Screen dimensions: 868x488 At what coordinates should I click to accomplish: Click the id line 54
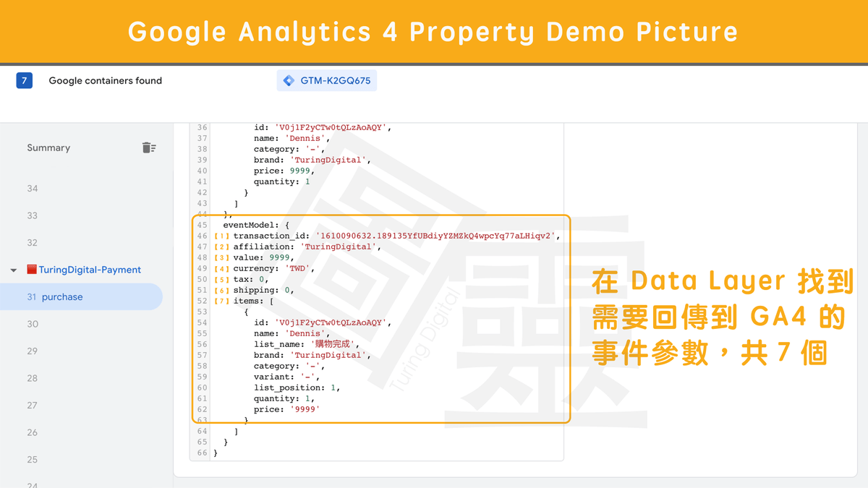point(323,322)
